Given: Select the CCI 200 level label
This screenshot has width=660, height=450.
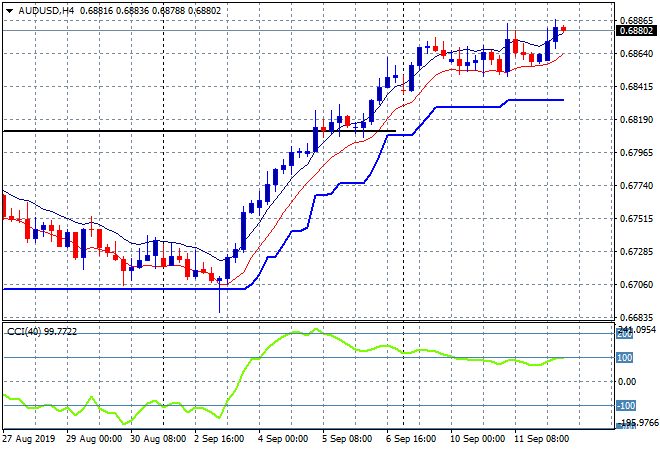Looking at the screenshot, I should point(625,334).
